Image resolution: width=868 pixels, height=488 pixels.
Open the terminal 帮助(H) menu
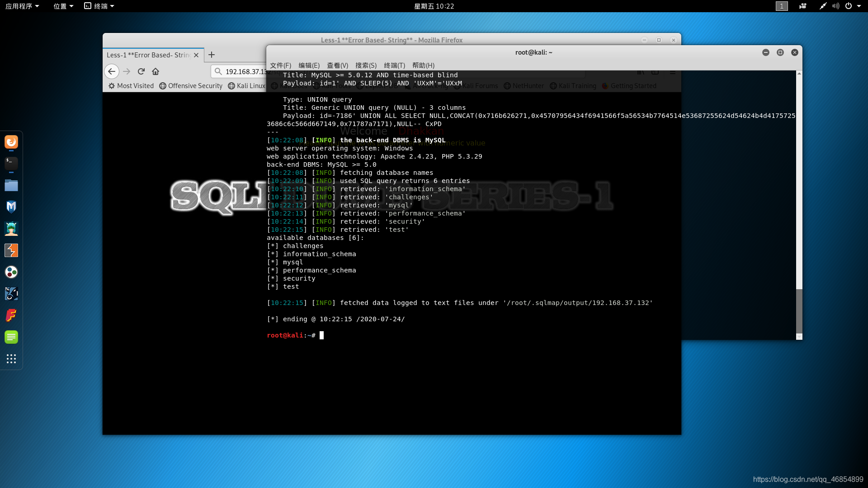pyautogui.click(x=424, y=66)
